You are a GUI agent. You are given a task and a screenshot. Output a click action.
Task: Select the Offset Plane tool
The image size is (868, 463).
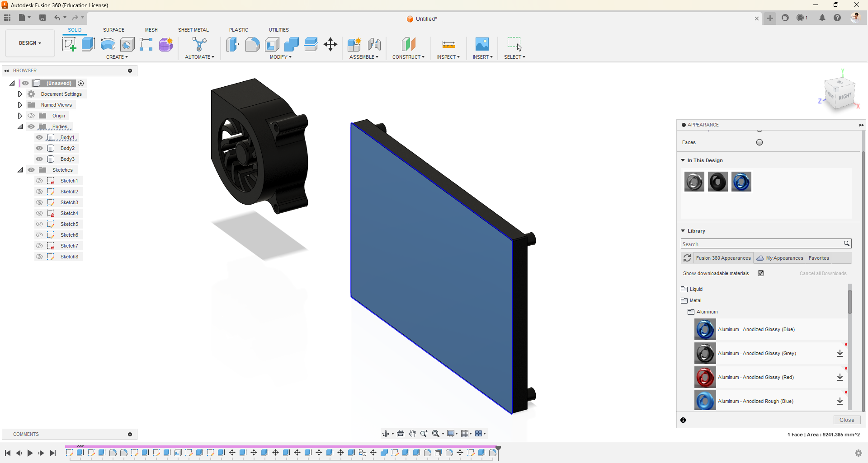pos(408,44)
